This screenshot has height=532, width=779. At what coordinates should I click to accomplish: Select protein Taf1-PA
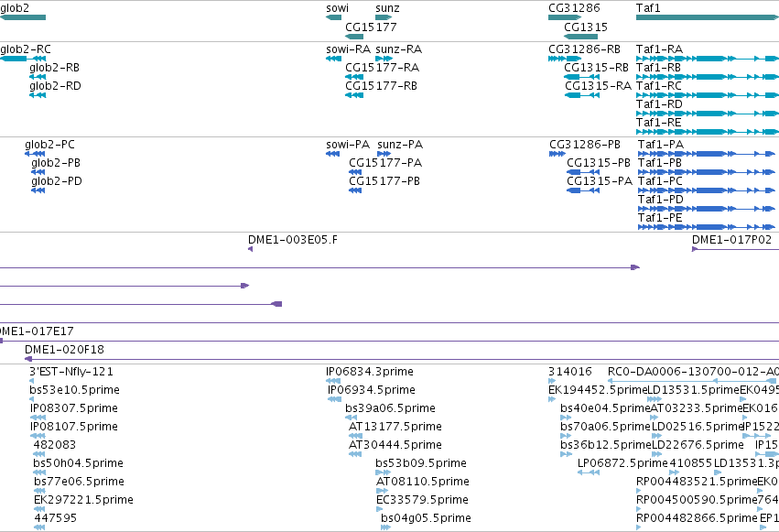(707, 154)
